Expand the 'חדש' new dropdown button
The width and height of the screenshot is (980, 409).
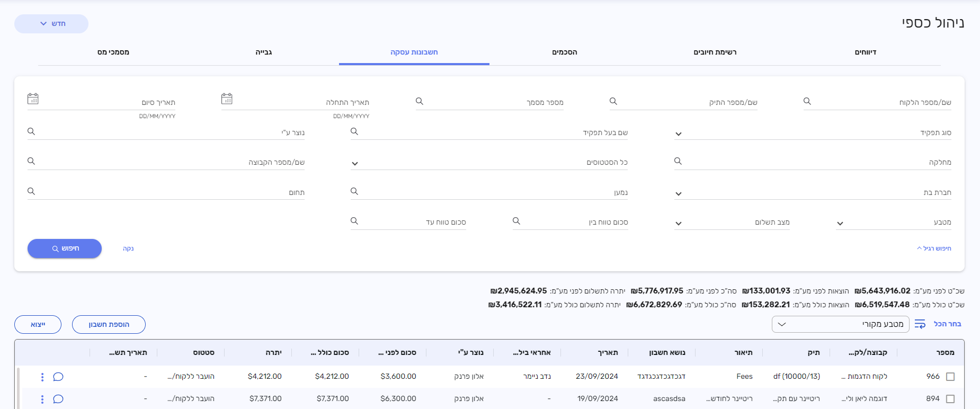pos(51,24)
